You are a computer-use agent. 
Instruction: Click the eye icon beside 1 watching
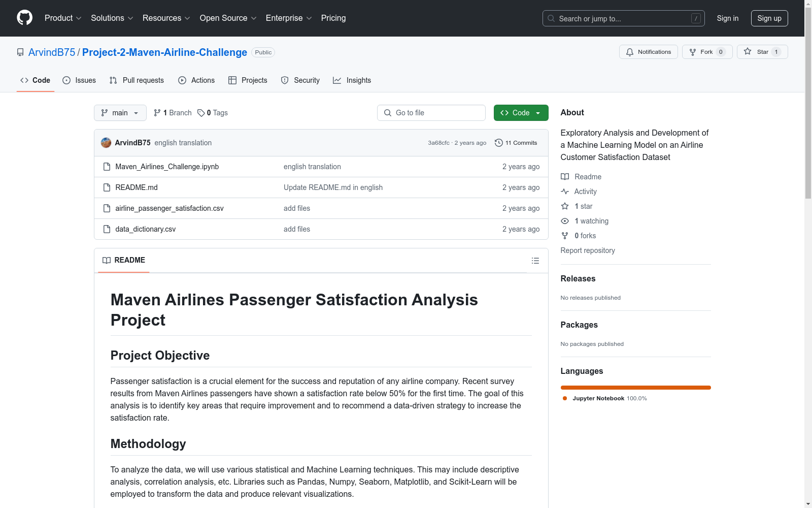(565, 221)
